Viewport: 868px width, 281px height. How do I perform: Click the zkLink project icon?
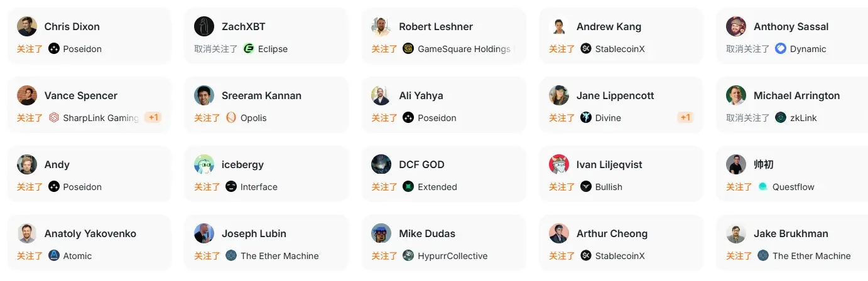pyautogui.click(x=781, y=118)
